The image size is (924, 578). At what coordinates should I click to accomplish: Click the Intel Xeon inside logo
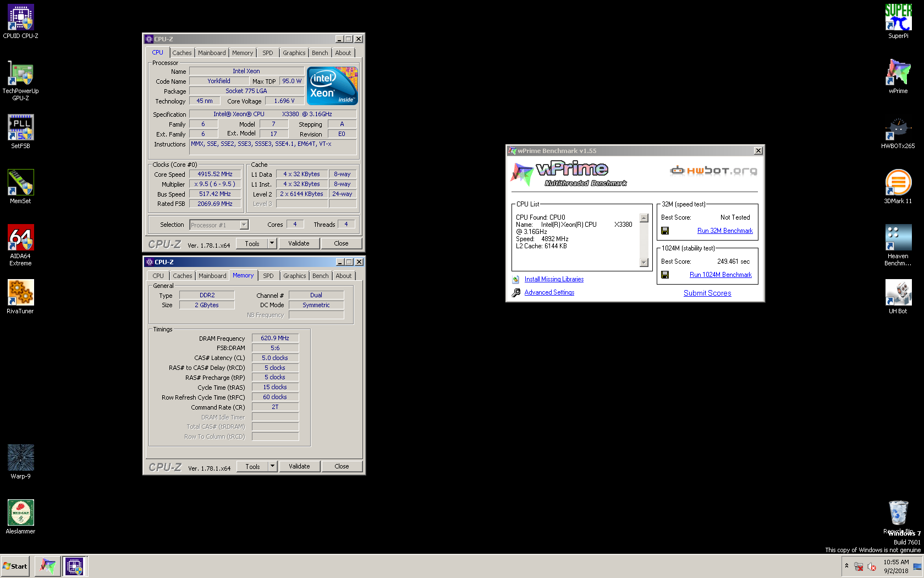point(332,86)
